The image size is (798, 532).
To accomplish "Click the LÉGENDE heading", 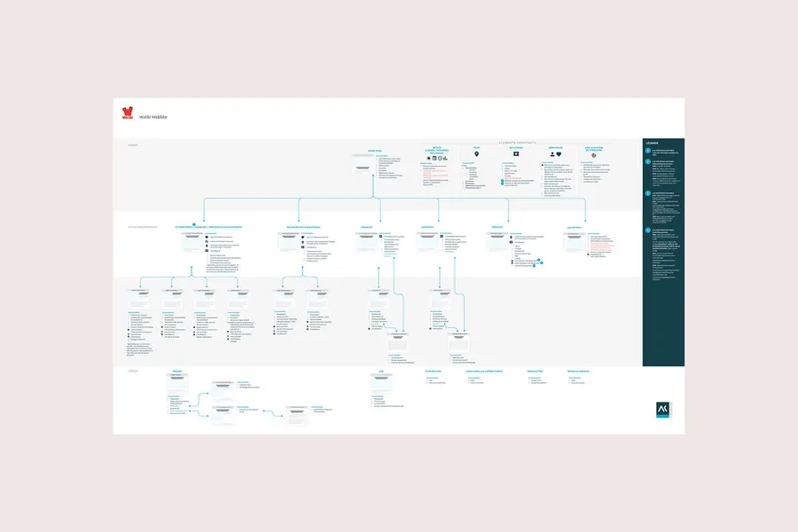I will (x=652, y=143).
